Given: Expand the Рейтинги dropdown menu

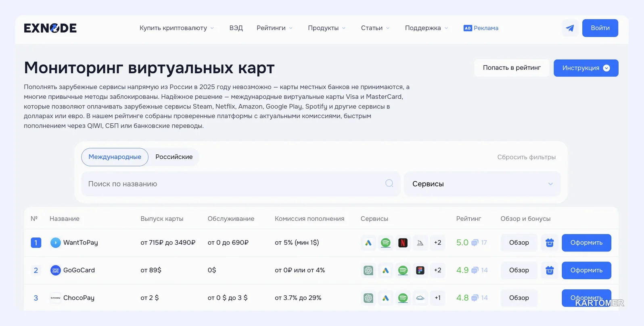Looking at the screenshot, I should point(275,28).
